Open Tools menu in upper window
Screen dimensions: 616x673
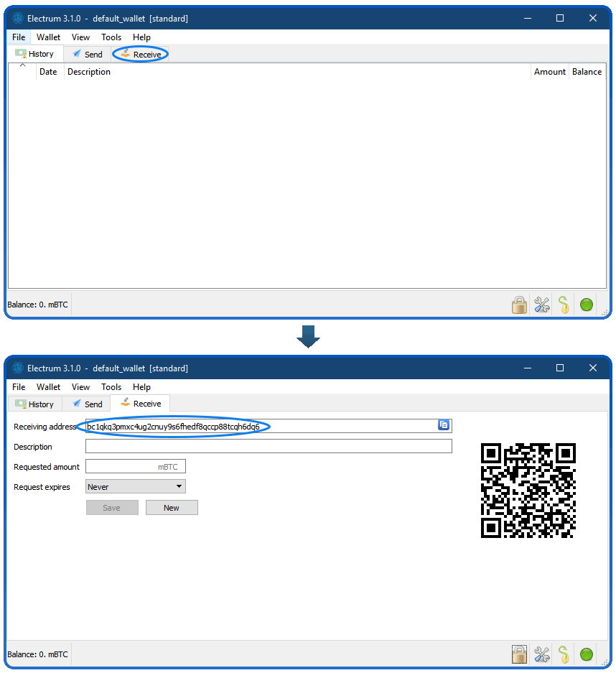[111, 37]
